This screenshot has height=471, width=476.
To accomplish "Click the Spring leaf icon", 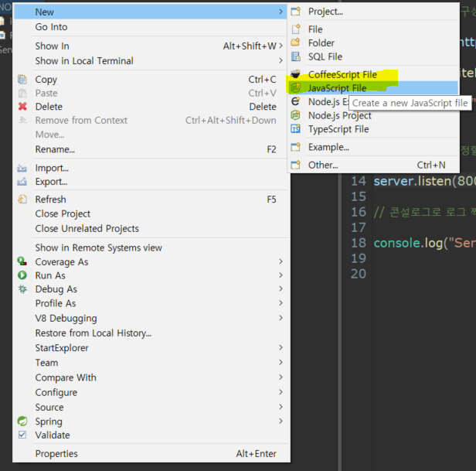I will 22,421.
